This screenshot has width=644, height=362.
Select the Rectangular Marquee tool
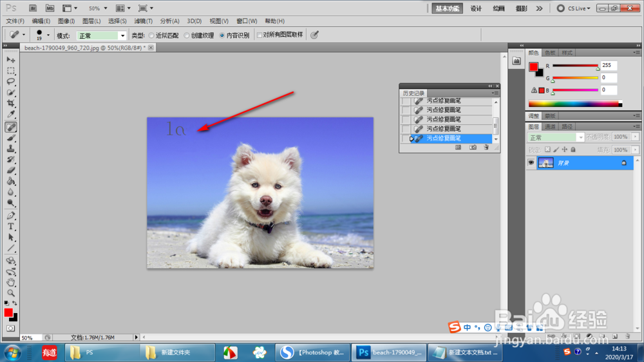click(11, 71)
